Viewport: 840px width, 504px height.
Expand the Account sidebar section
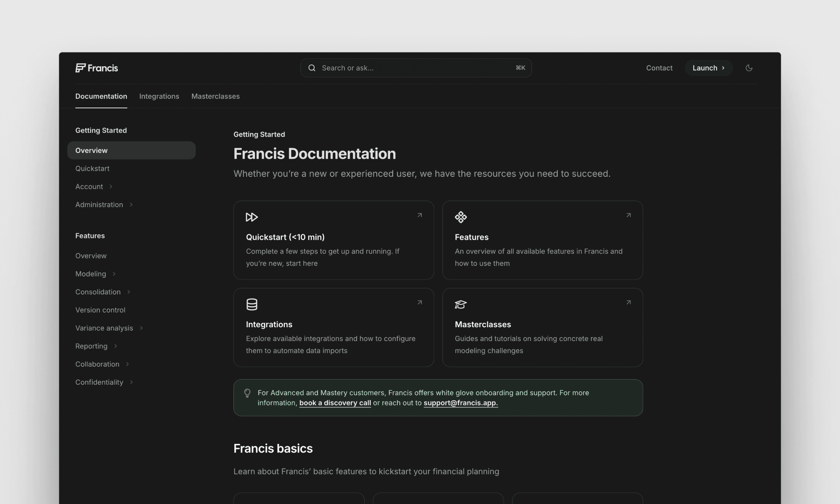coord(111,186)
